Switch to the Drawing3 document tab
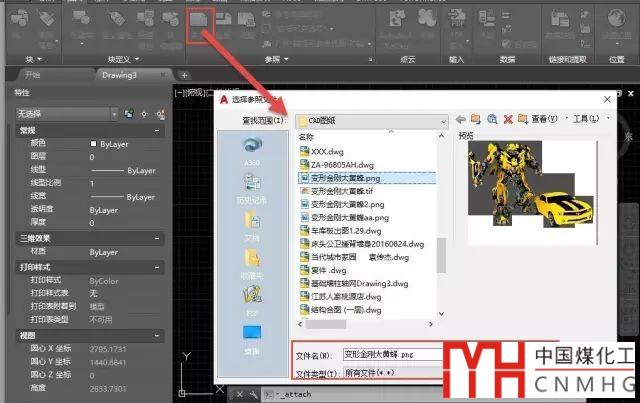640x403 pixels. pyautogui.click(x=119, y=75)
